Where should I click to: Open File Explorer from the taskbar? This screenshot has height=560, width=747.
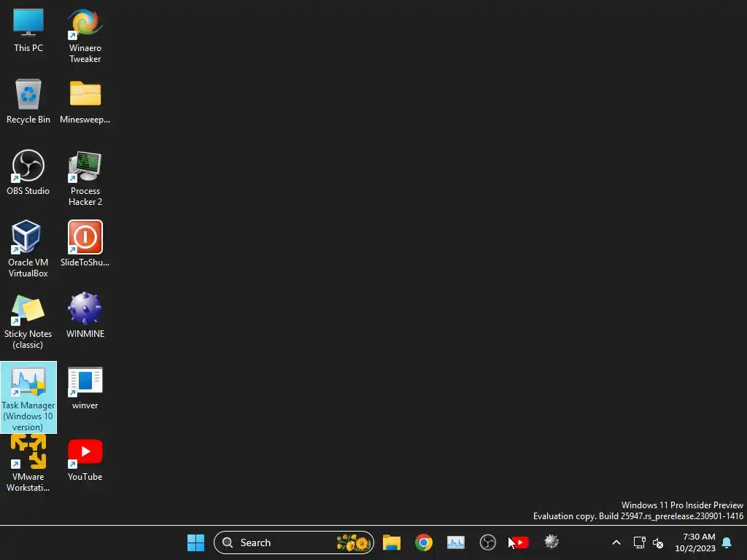point(392,542)
